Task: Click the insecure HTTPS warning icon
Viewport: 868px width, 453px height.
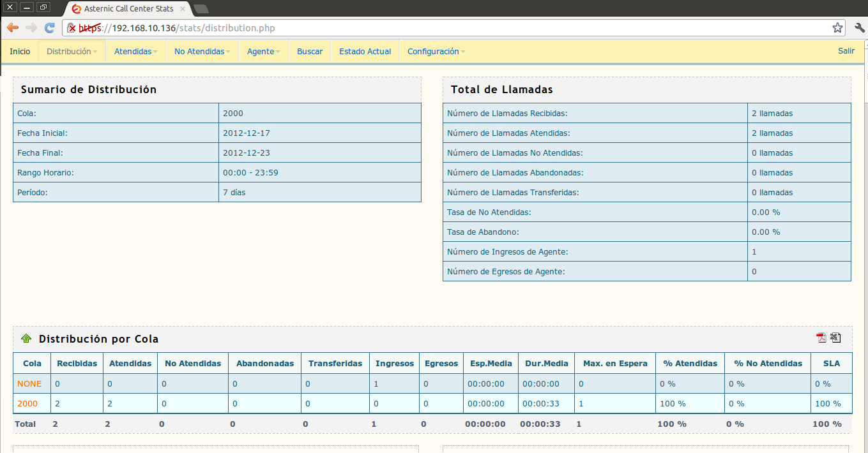Action: [72, 28]
